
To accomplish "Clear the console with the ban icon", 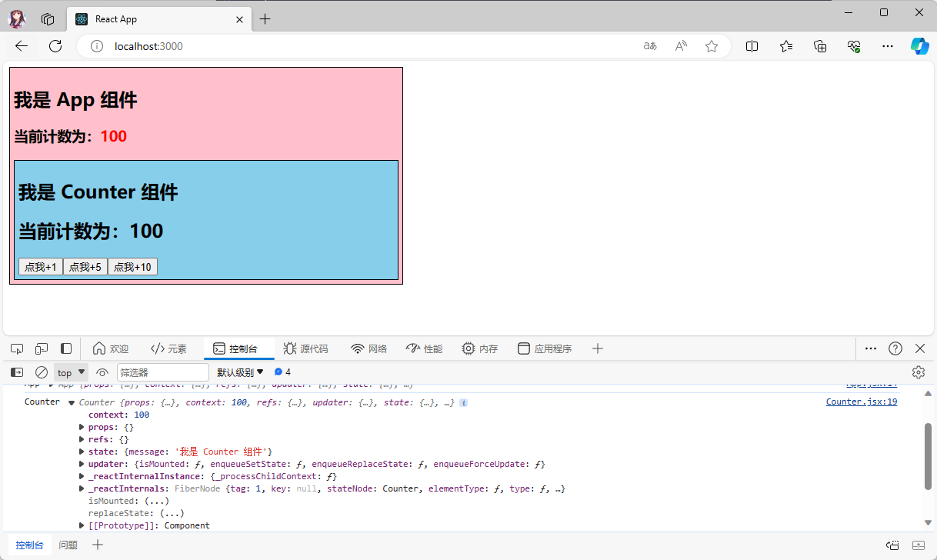I will coord(42,372).
